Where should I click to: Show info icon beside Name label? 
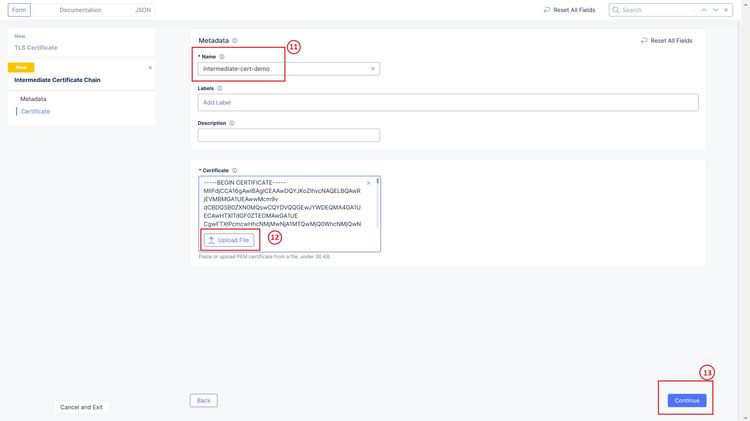pos(221,56)
